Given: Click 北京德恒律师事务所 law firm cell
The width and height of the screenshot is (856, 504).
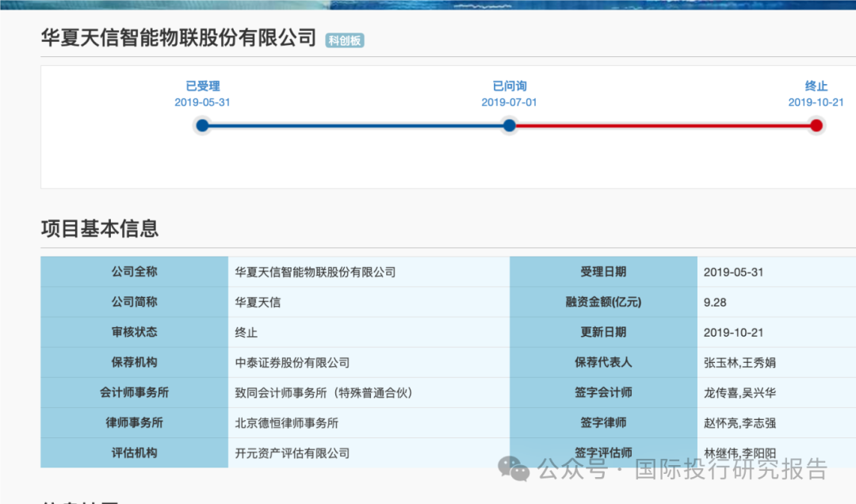Looking at the screenshot, I should click(369, 422).
